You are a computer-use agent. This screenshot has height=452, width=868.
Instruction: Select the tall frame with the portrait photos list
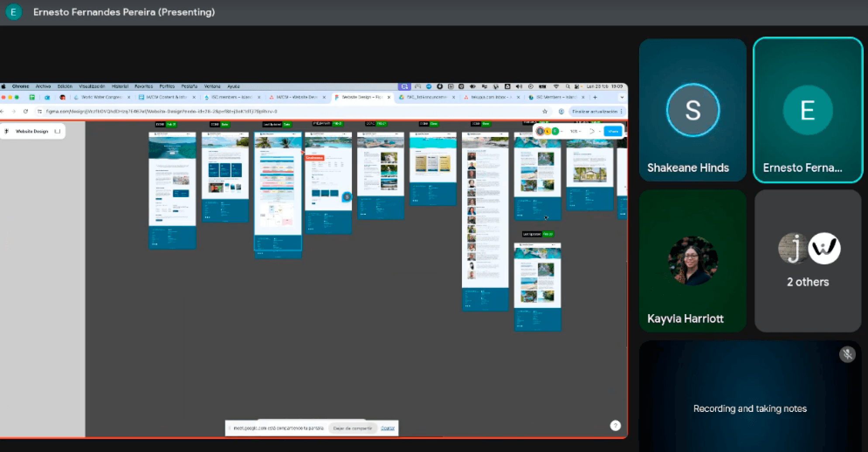click(486, 222)
